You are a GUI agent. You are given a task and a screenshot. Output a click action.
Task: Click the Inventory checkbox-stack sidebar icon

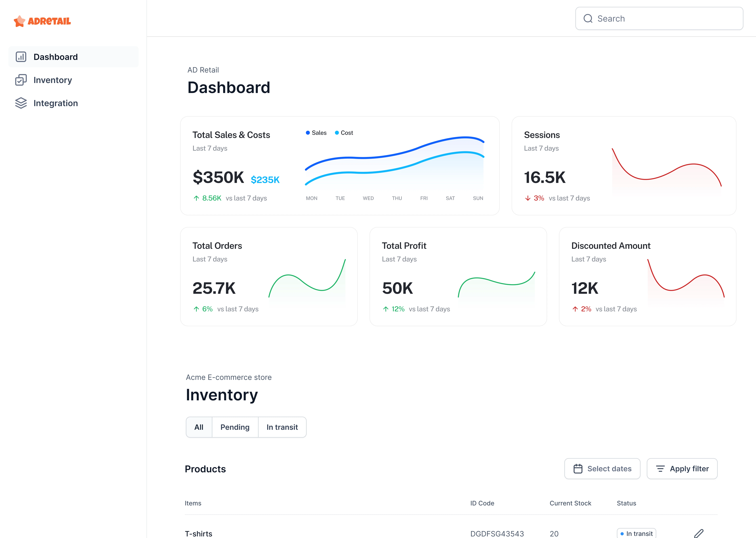[x=21, y=80]
